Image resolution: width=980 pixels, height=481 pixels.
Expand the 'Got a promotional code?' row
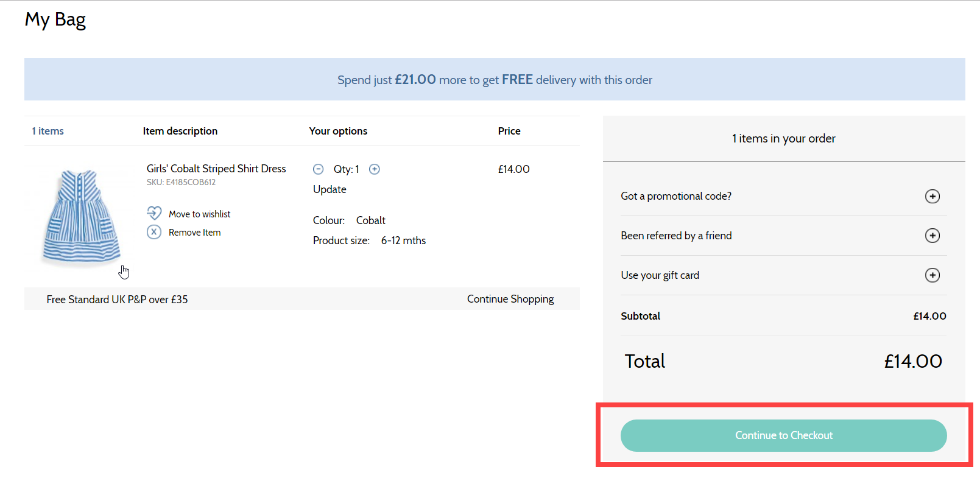click(x=676, y=196)
